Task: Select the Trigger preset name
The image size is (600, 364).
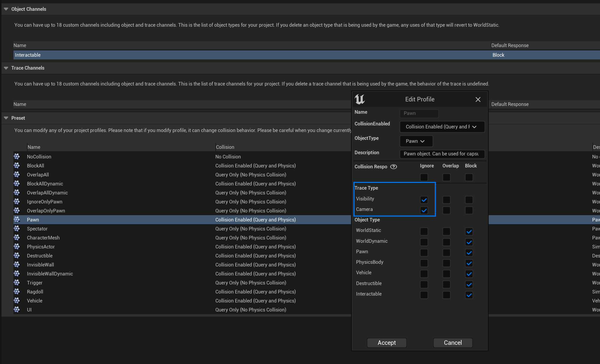Action: [34, 283]
